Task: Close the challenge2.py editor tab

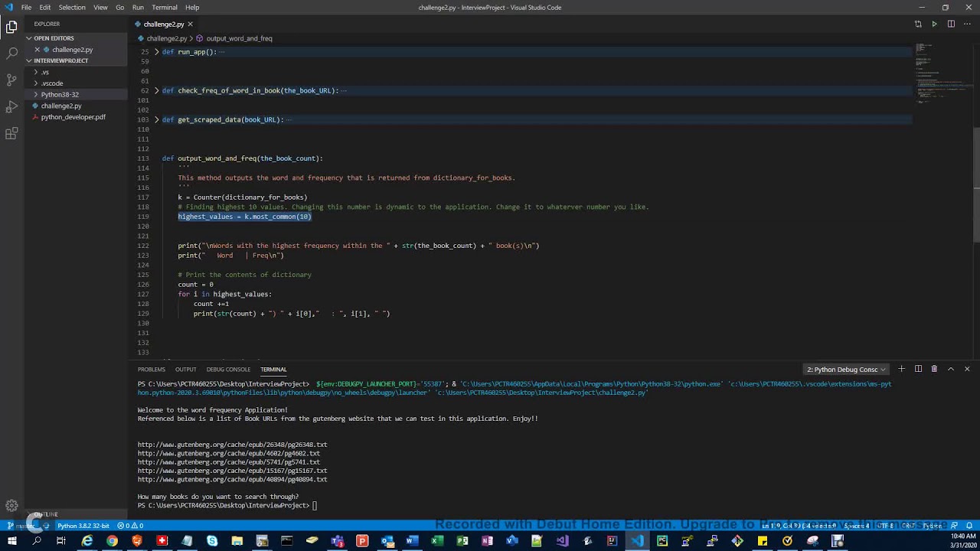Action: click(x=190, y=24)
